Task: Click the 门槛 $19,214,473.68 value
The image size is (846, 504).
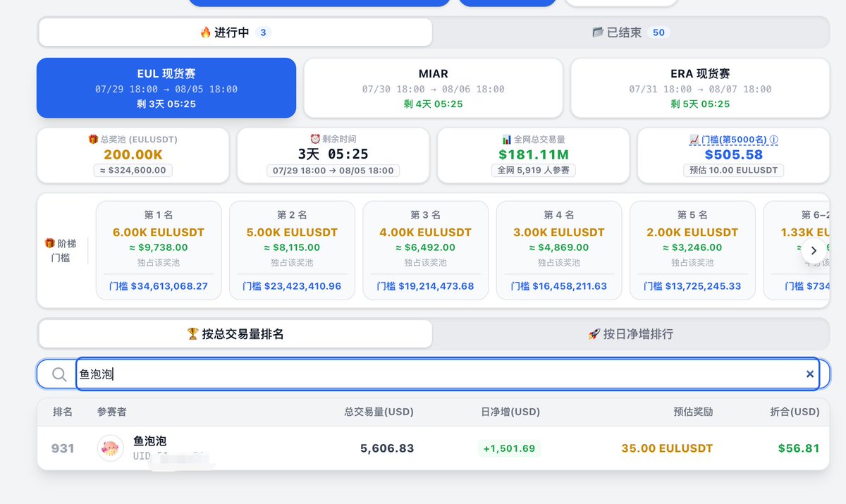Action: (x=426, y=286)
